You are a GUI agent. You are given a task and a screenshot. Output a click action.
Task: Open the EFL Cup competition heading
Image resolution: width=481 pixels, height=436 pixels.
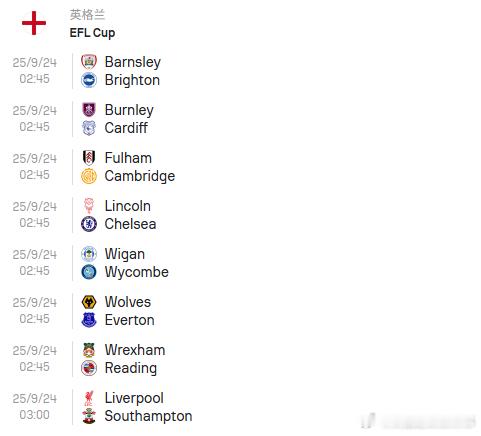[x=92, y=33]
